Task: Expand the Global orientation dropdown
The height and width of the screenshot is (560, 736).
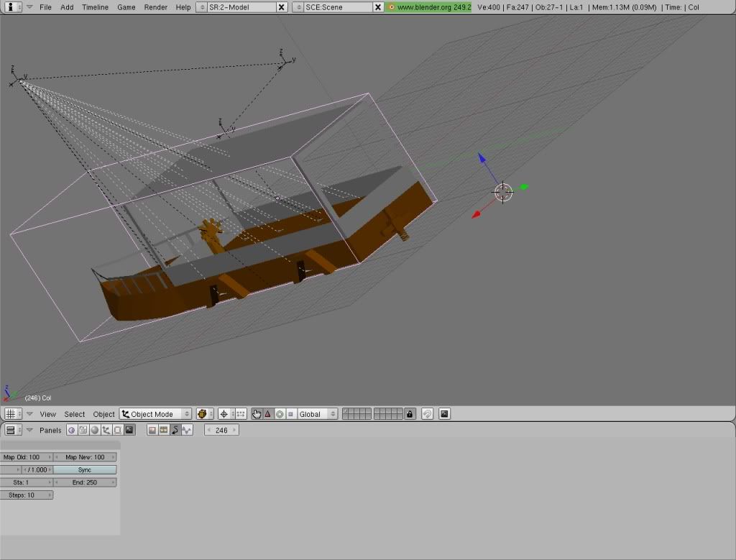Action: [x=318, y=414]
